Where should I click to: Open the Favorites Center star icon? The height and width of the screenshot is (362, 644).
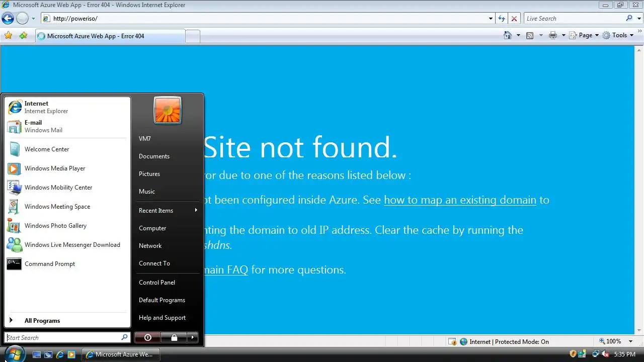point(8,36)
